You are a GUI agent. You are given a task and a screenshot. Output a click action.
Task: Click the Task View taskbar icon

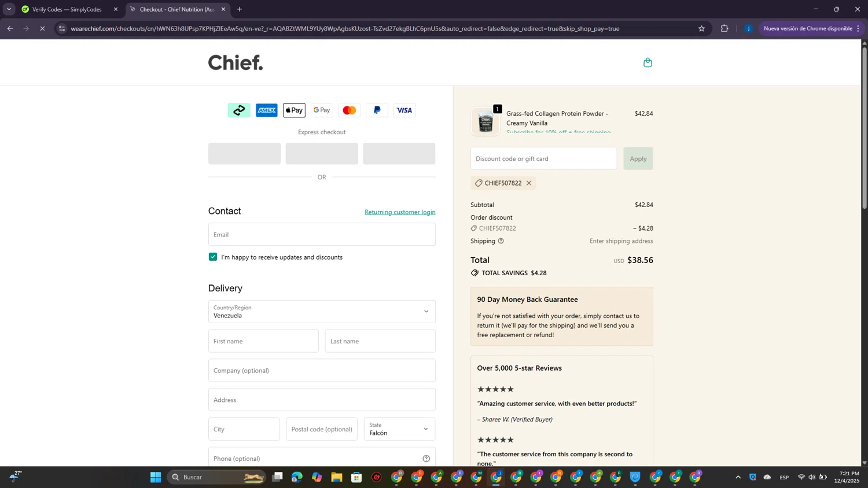click(277, 477)
